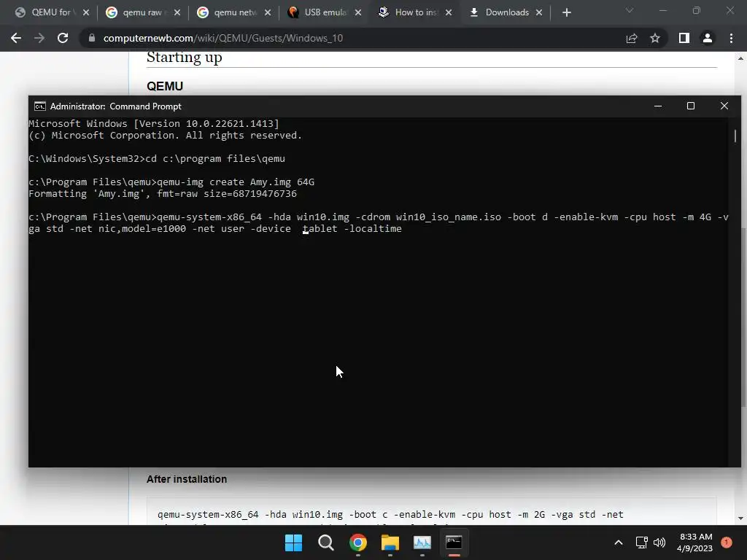
Task: Maximize the Command Prompt window
Action: [x=691, y=106]
